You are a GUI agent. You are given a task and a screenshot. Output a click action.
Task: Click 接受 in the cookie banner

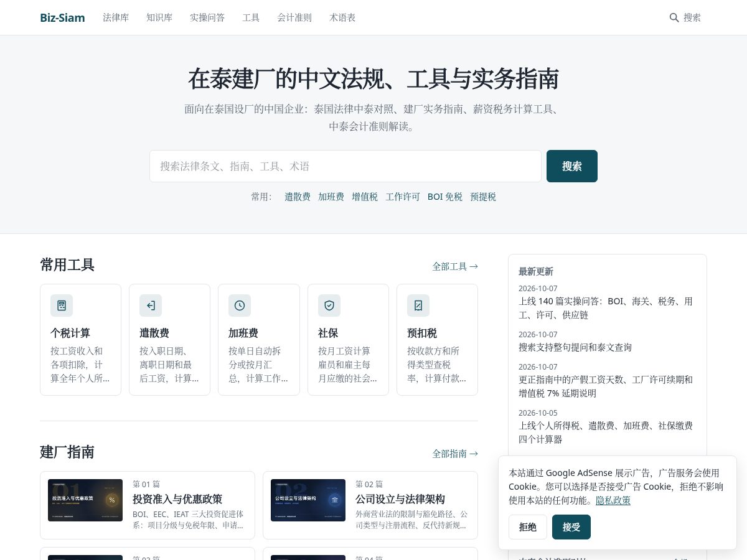coord(571,527)
